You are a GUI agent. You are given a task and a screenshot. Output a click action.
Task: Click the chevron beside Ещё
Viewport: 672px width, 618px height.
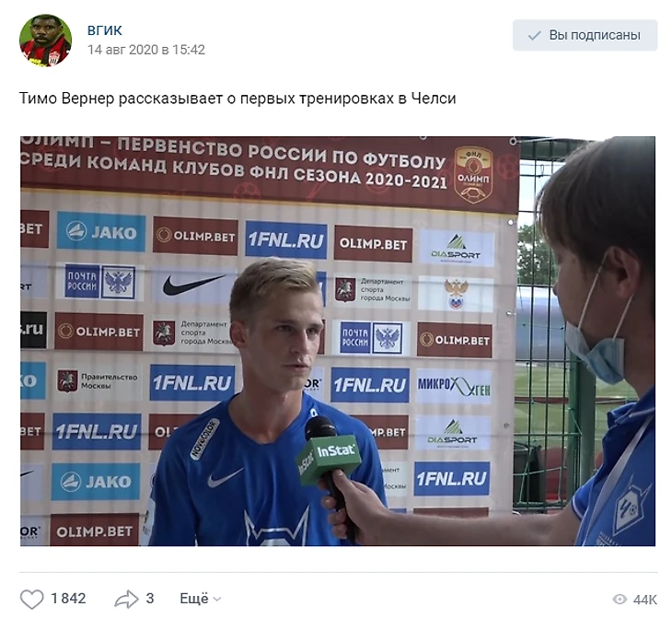point(217,600)
